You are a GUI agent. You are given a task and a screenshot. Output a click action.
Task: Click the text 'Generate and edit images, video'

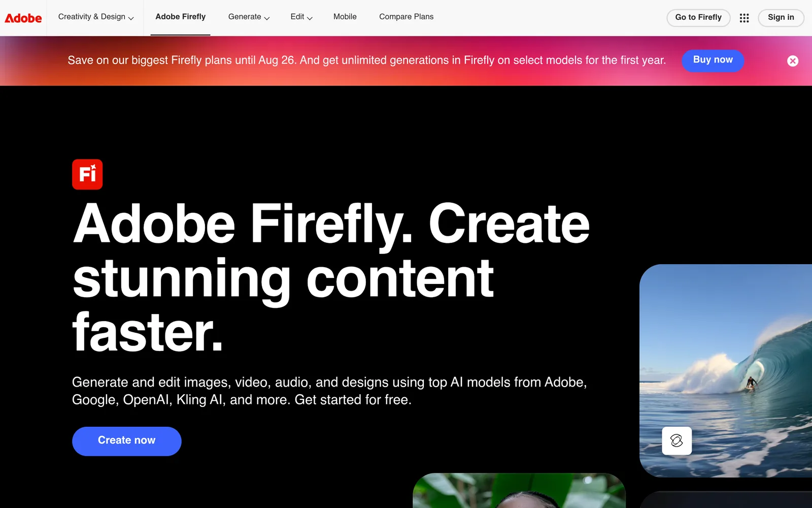[329, 391]
